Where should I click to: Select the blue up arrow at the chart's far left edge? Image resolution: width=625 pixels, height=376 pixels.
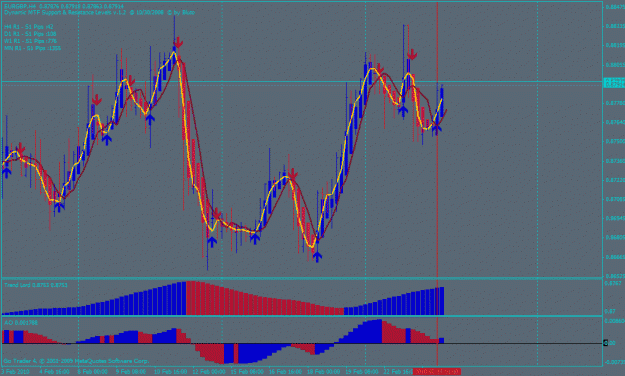6,172
